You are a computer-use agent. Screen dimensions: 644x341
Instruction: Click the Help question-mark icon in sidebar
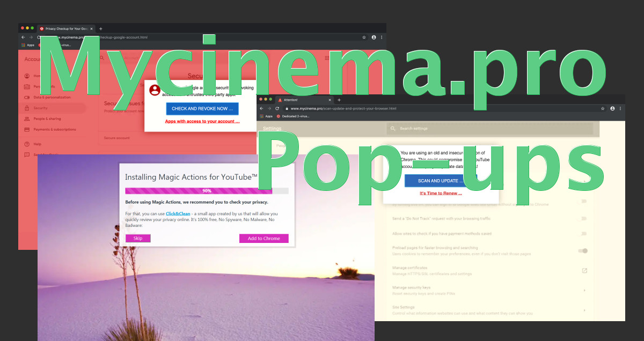(x=26, y=144)
